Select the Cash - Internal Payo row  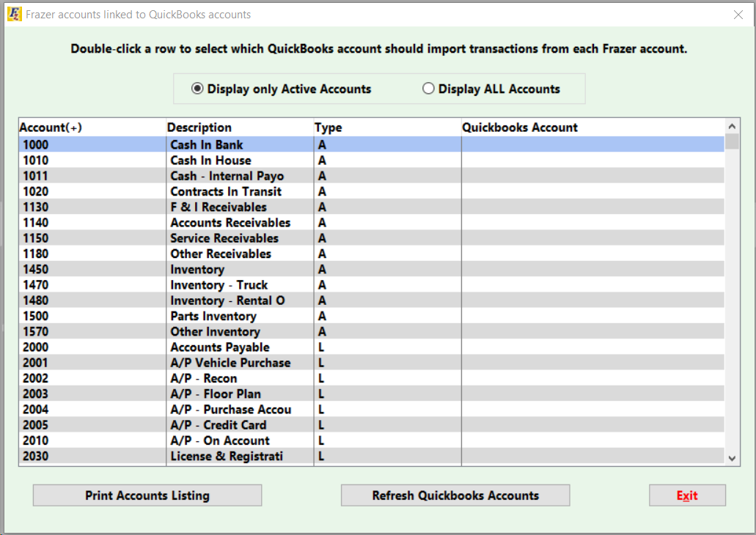(x=372, y=176)
